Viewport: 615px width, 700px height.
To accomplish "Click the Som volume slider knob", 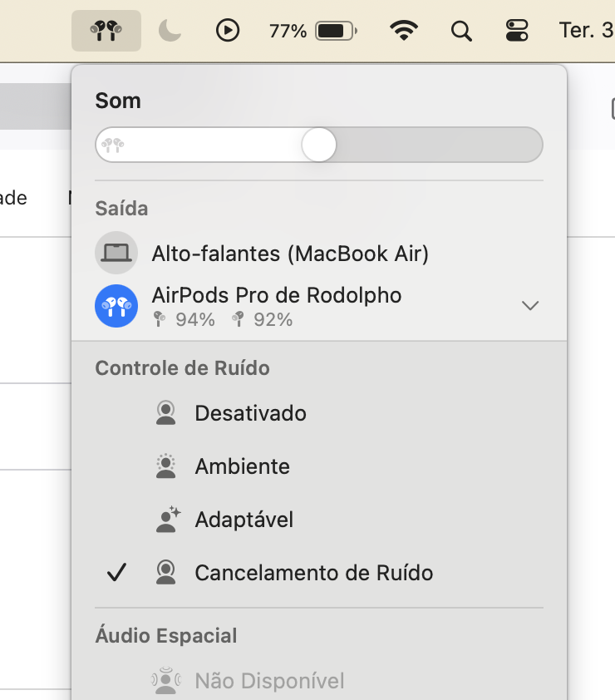I will 318,145.
